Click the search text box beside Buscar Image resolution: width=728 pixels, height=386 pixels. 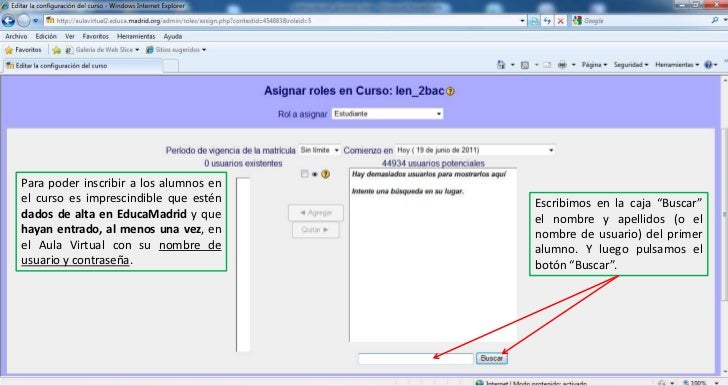(x=416, y=359)
